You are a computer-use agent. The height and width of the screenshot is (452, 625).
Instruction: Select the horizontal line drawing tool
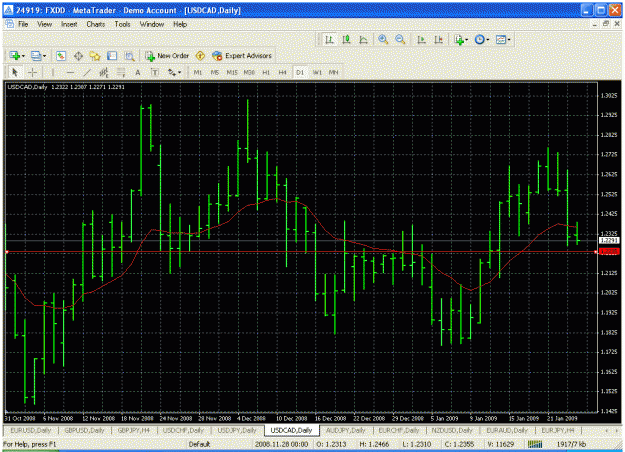(x=70, y=72)
